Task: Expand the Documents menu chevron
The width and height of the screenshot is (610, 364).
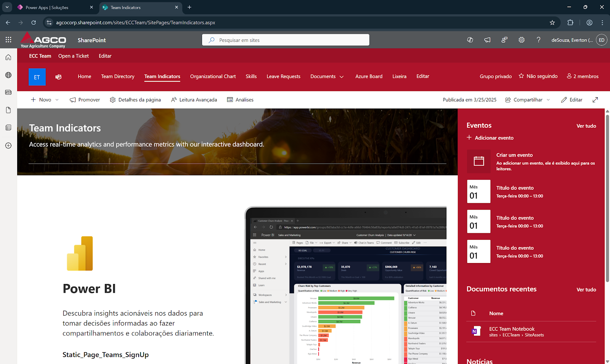Action: click(342, 77)
